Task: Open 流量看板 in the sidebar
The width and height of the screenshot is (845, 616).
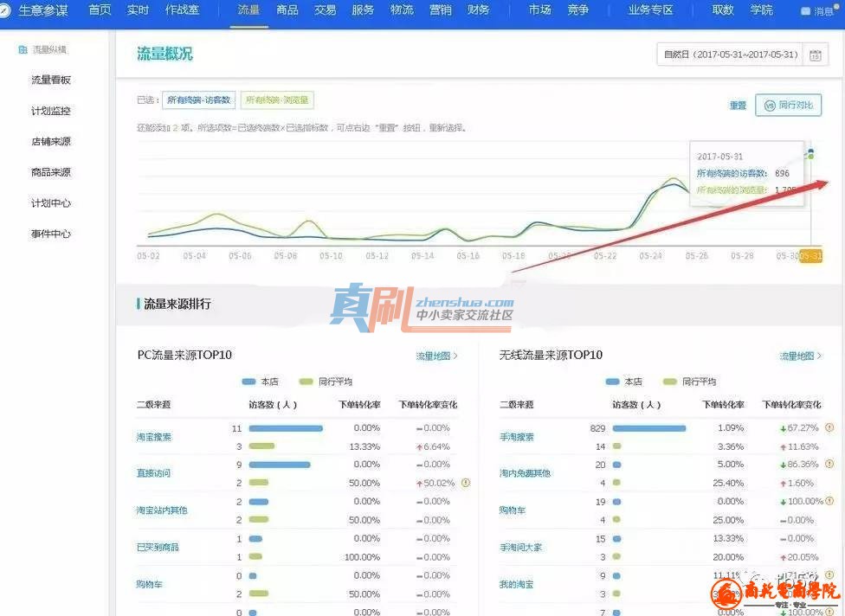Action: (x=51, y=80)
